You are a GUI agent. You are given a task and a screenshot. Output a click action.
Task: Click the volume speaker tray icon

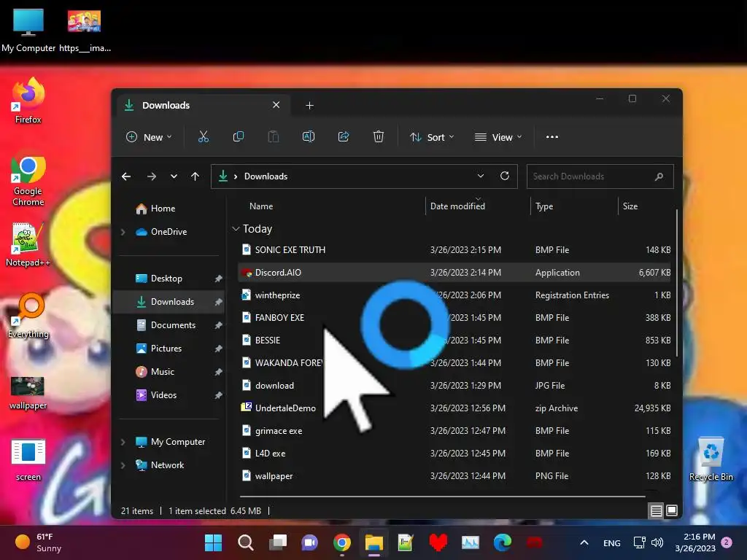click(x=657, y=542)
